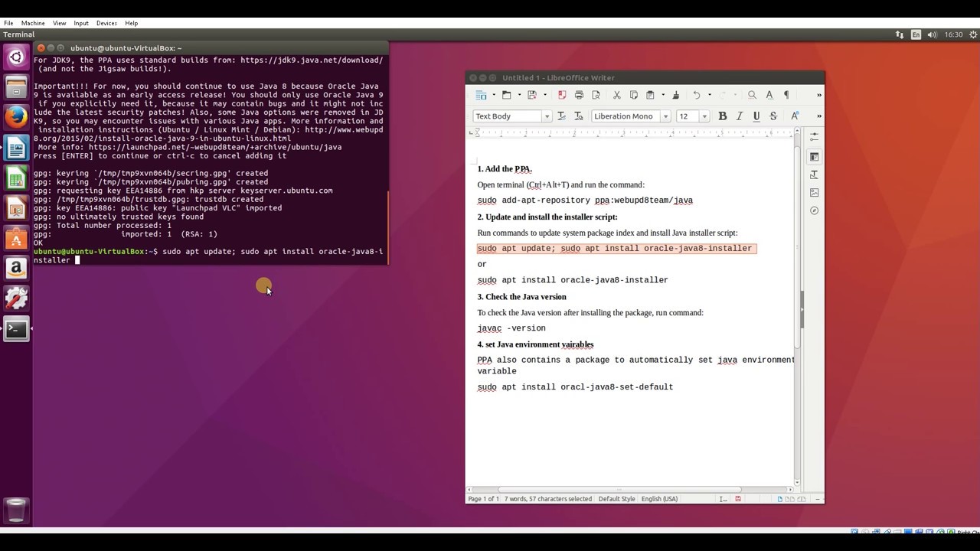Expand the Paste special dropdown arrow
Screen dimensions: 980x551
pyautogui.click(x=662, y=95)
